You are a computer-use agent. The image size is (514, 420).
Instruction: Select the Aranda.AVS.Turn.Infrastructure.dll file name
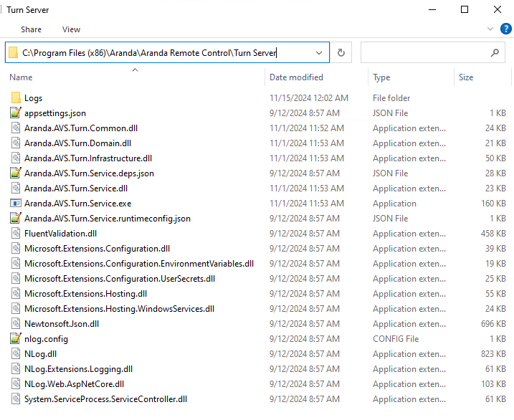click(88, 158)
